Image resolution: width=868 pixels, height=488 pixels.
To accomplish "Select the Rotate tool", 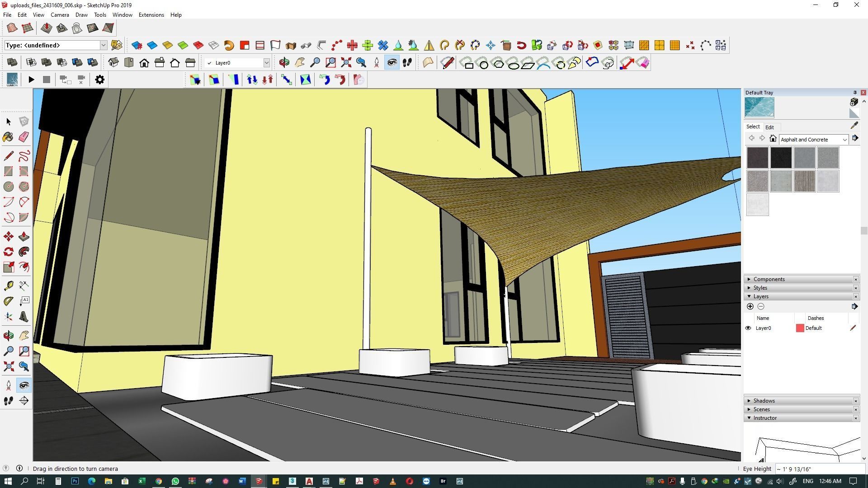I will click(8, 252).
